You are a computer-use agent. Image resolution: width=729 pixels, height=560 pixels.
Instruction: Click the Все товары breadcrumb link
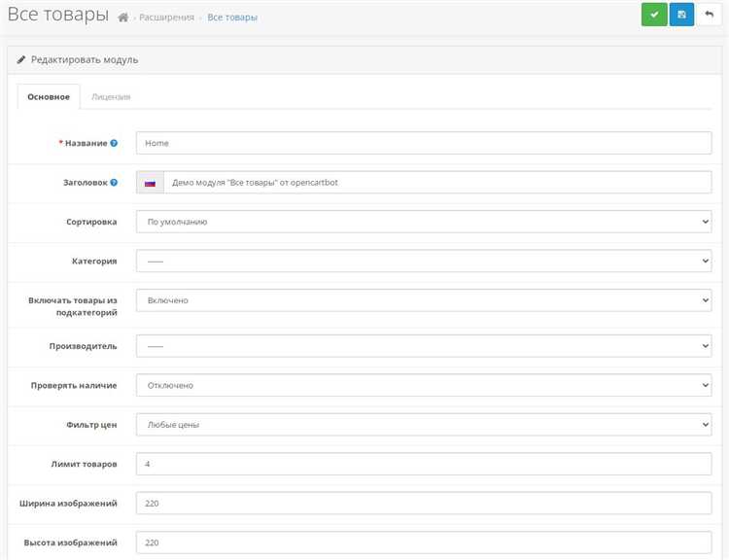[x=232, y=17]
